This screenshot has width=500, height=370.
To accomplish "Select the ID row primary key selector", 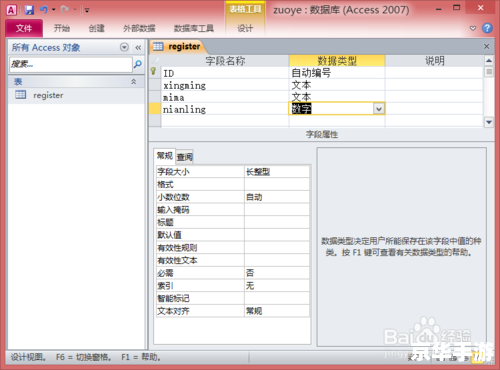I will point(154,73).
